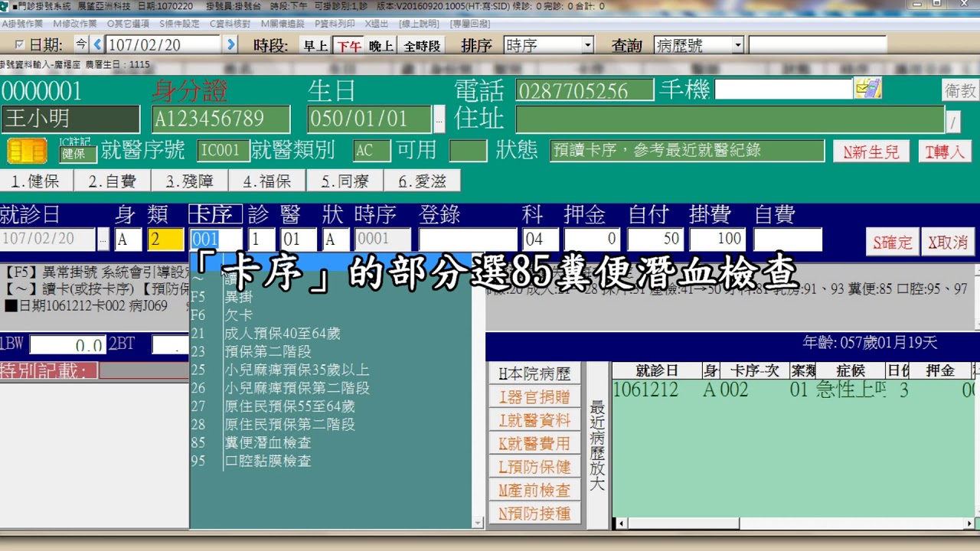Click S確定 confirm button

coord(893,243)
